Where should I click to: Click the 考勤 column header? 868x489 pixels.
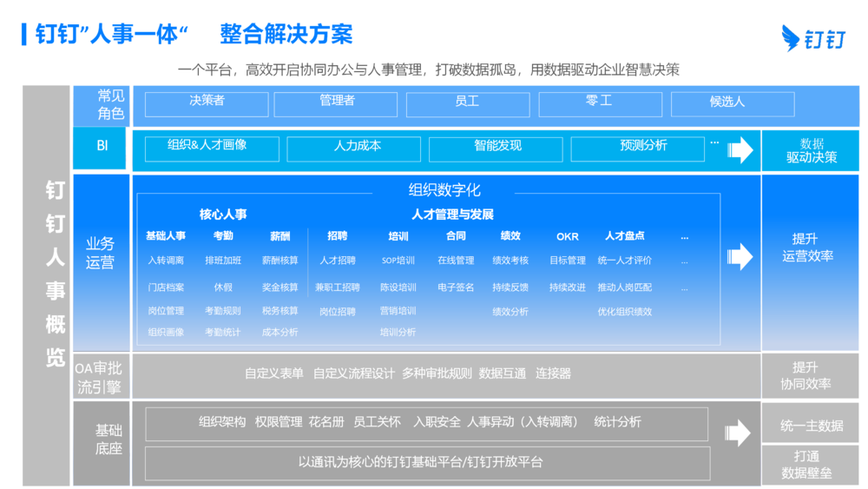tap(223, 236)
